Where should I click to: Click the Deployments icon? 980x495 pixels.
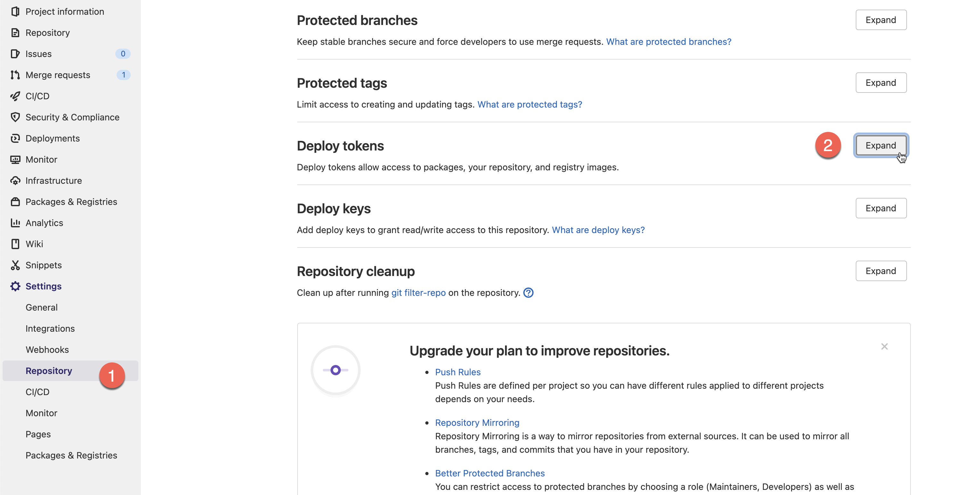tap(15, 138)
